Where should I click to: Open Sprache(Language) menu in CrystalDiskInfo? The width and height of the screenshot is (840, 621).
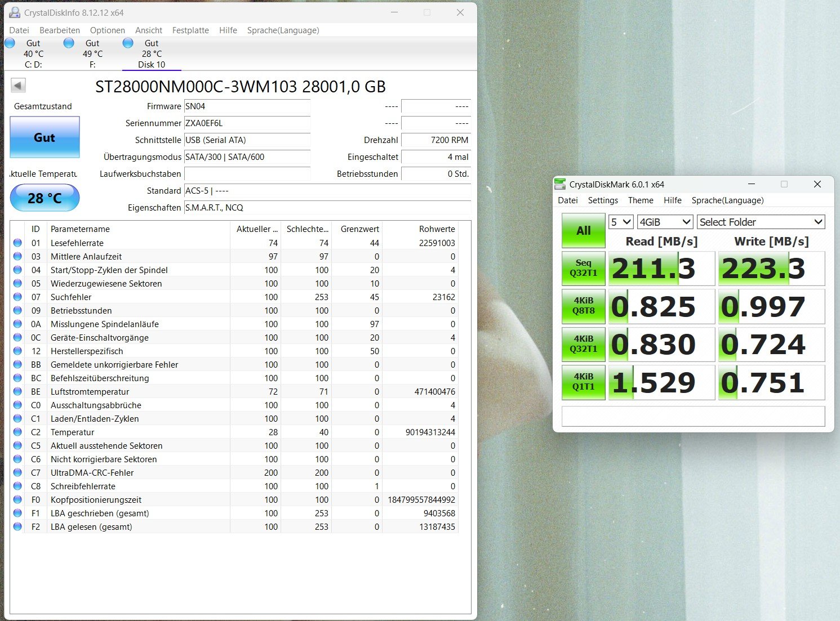(x=283, y=30)
